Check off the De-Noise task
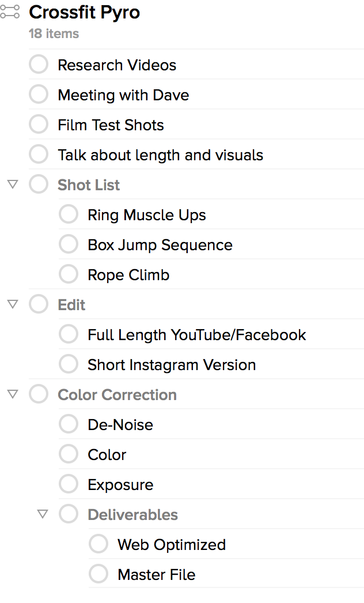This screenshot has width=364, height=603. (69, 424)
